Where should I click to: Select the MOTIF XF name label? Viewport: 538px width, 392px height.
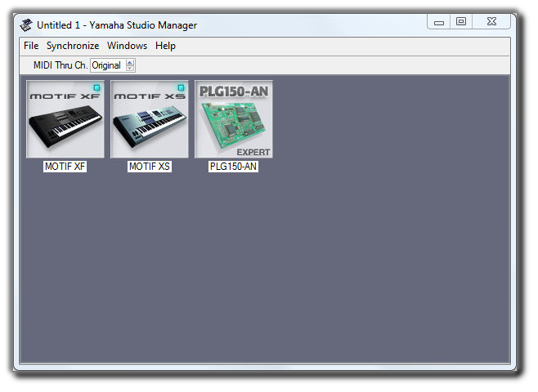coord(65,167)
